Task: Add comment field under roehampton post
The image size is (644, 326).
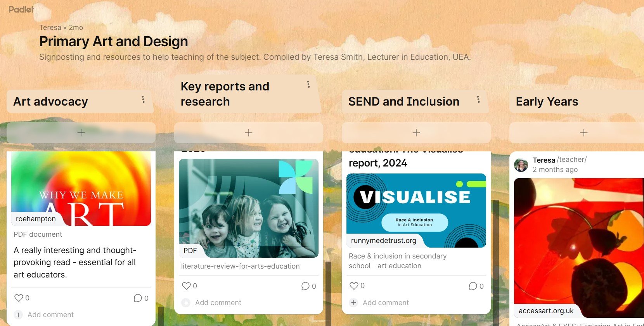Action: 50,315
